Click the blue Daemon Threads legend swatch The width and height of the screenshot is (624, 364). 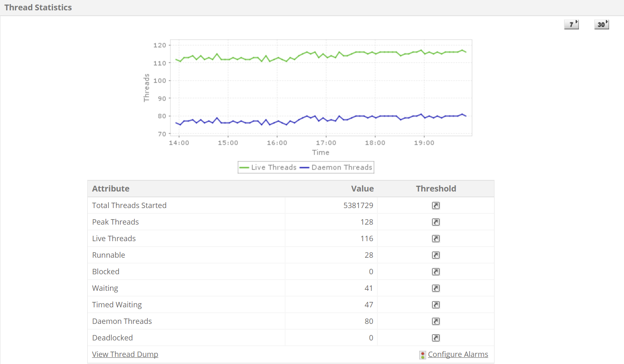305,168
